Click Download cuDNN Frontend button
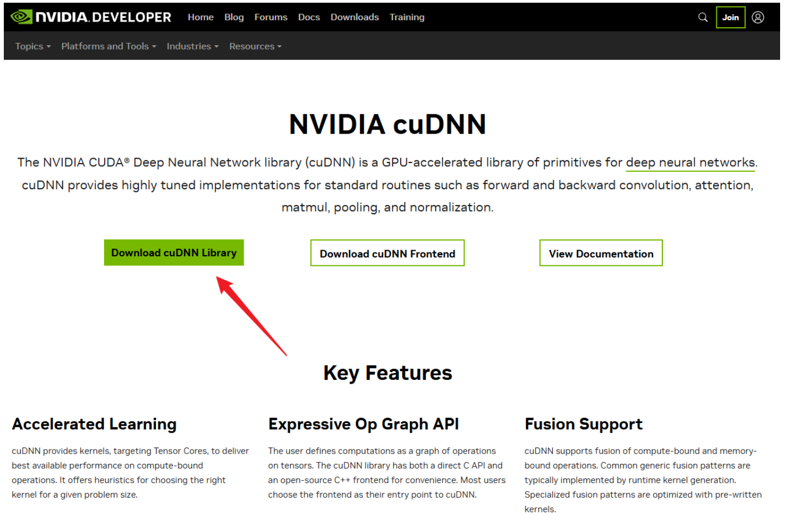 coord(387,253)
